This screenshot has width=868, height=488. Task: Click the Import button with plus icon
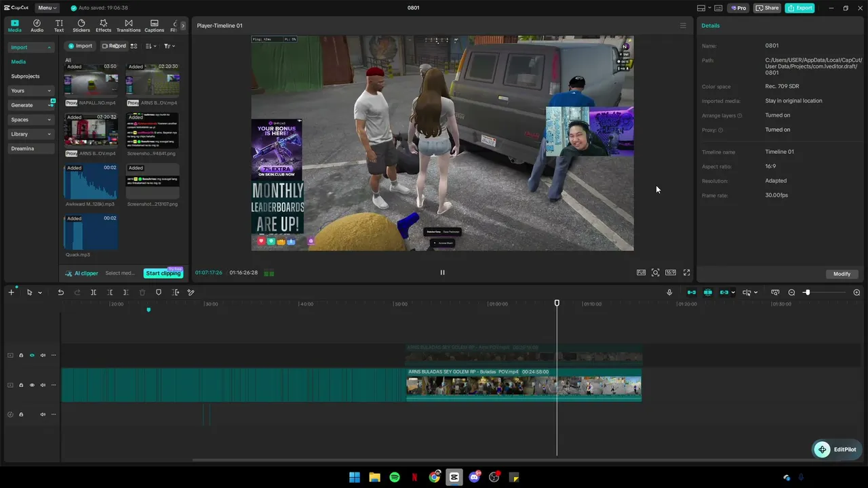click(x=80, y=46)
